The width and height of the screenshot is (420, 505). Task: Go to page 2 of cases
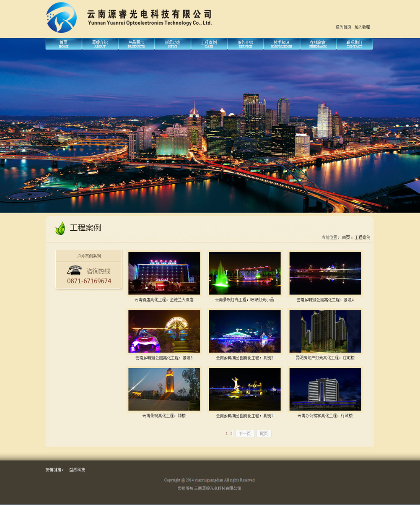click(231, 434)
